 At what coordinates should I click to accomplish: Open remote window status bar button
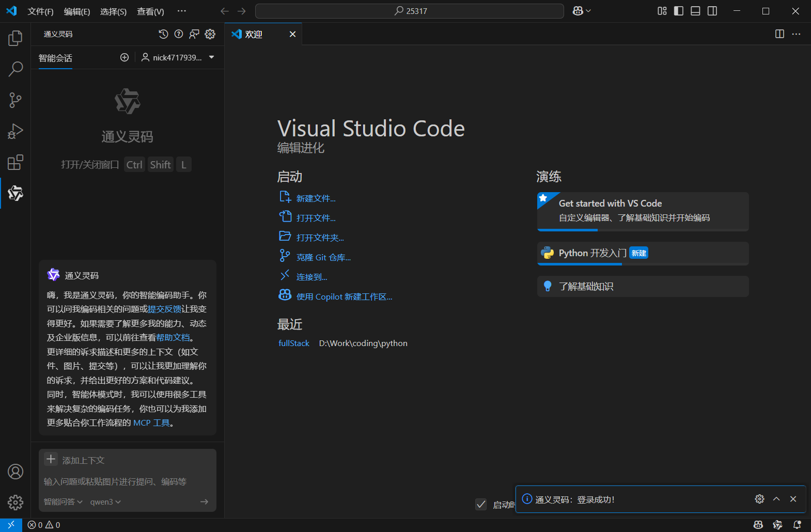coord(11,525)
